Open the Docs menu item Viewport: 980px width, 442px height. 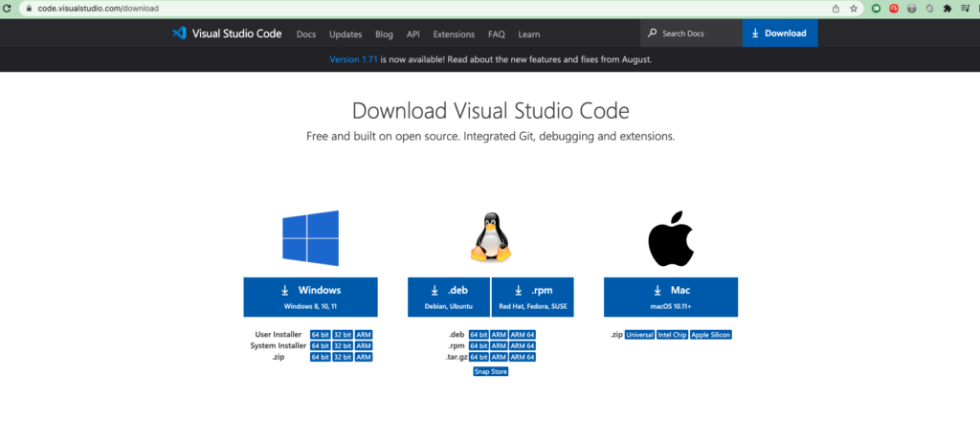[306, 34]
